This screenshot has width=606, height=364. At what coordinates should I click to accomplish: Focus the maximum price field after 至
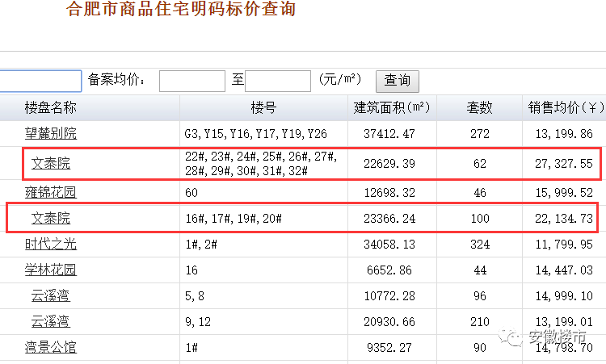click(278, 81)
